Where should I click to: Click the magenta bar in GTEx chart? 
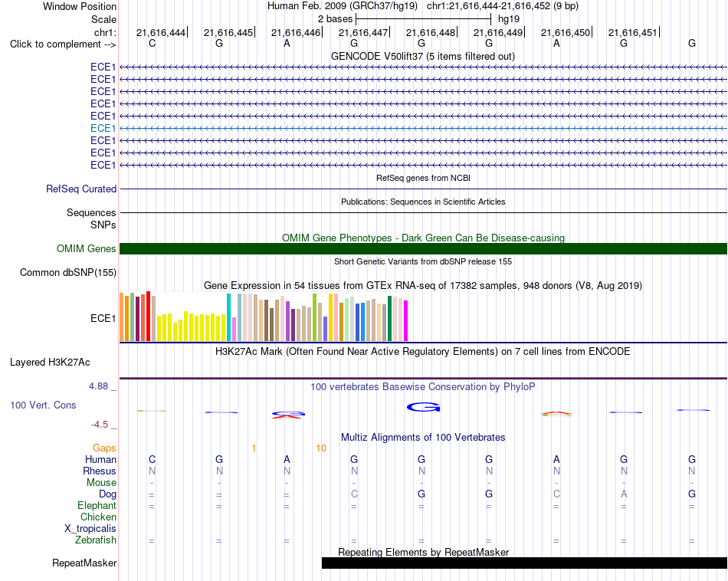click(406, 321)
